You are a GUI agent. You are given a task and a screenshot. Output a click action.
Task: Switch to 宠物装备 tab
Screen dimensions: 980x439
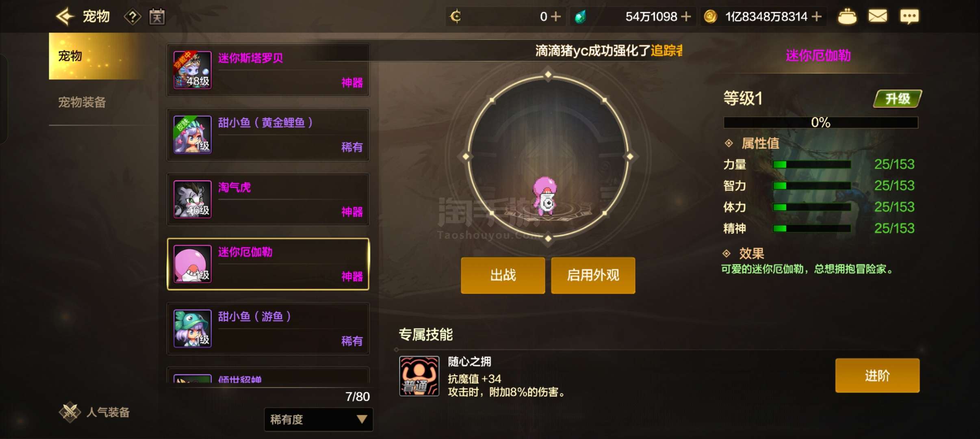pos(82,102)
